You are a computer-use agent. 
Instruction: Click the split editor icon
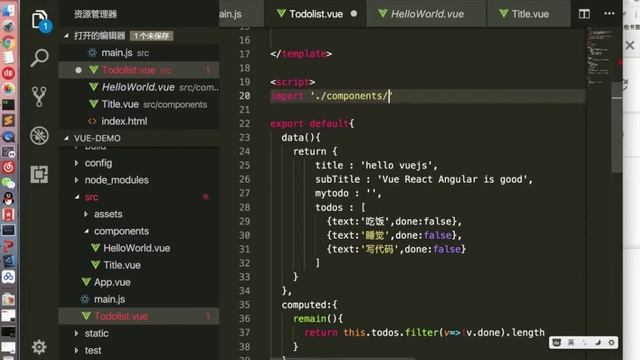pyautogui.click(x=584, y=14)
